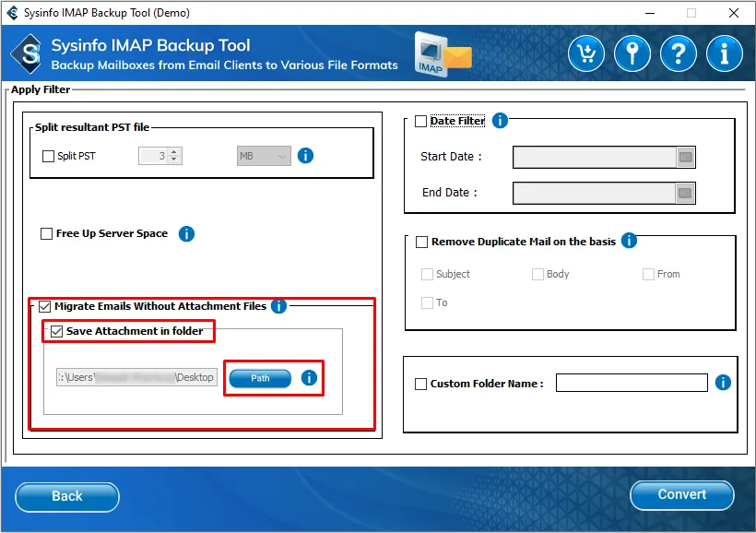756x533 pixels.
Task: Tick the Body duplicate checkbox
Action: pyautogui.click(x=537, y=274)
